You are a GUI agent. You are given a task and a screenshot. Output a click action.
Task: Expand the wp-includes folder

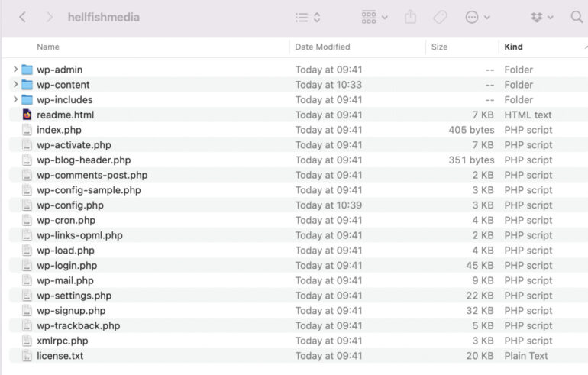[15, 100]
